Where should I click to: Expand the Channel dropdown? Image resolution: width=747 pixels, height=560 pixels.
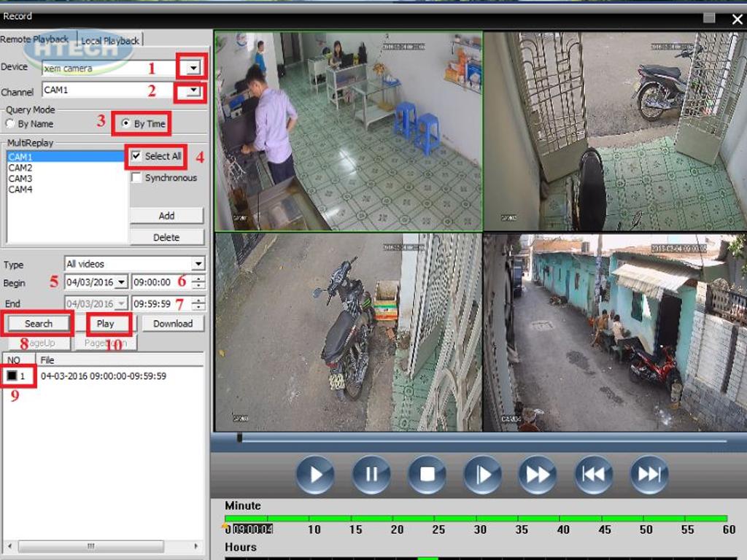191,91
